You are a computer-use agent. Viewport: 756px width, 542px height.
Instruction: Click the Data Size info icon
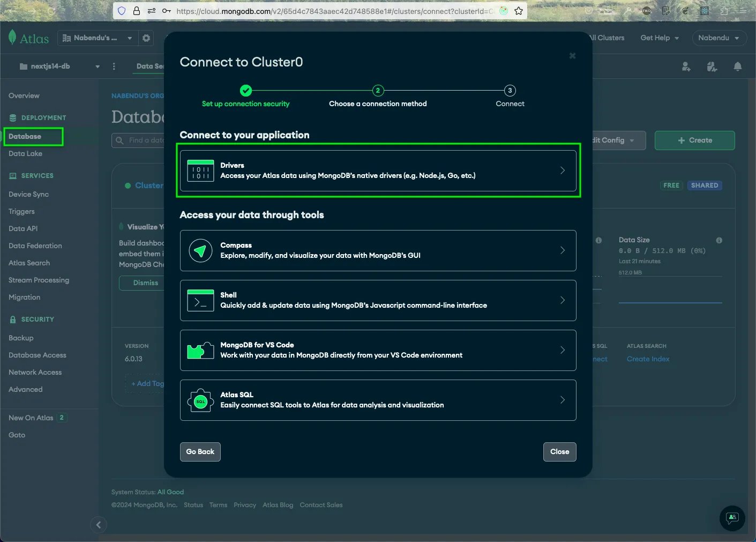[x=719, y=241]
